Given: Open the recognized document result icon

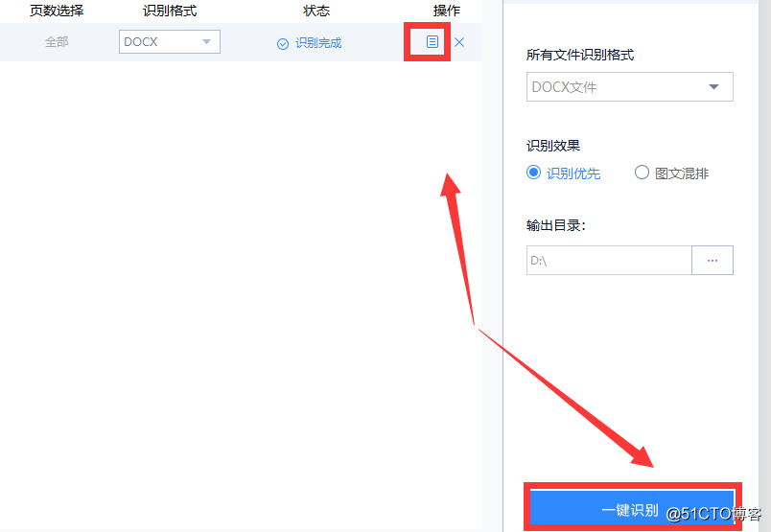Looking at the screenshot, I should click(x=432, y=42).
